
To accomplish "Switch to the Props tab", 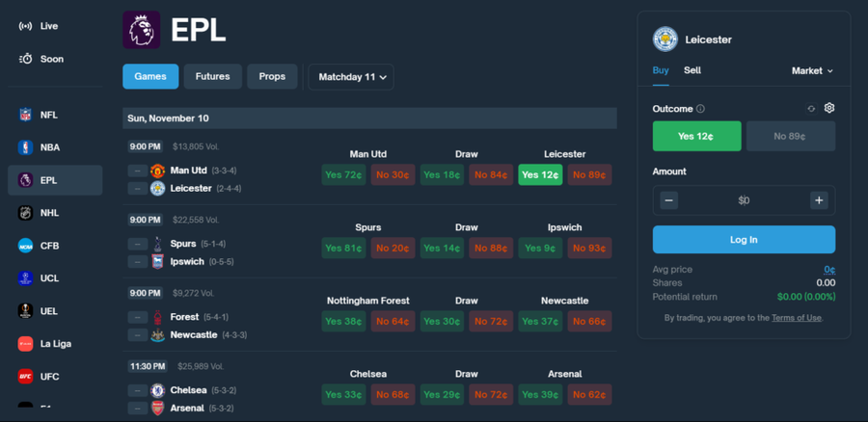I will click(x=272, y=76).
